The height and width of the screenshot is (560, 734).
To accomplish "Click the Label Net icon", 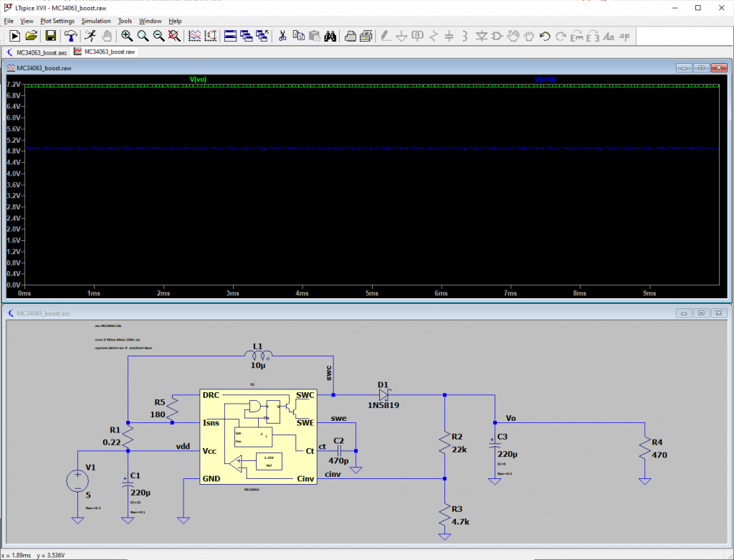I will tap(418, 36).
